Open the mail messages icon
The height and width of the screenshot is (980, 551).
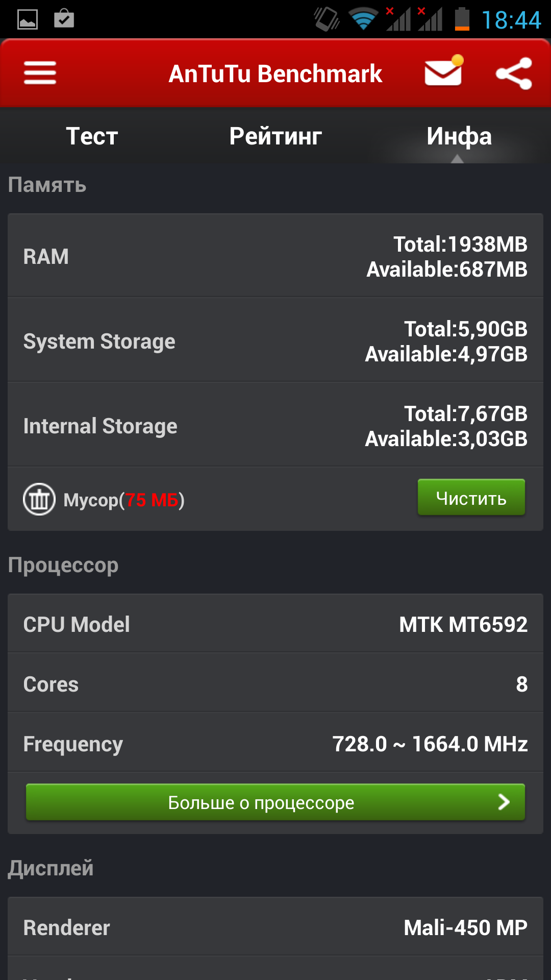point(444,70)
